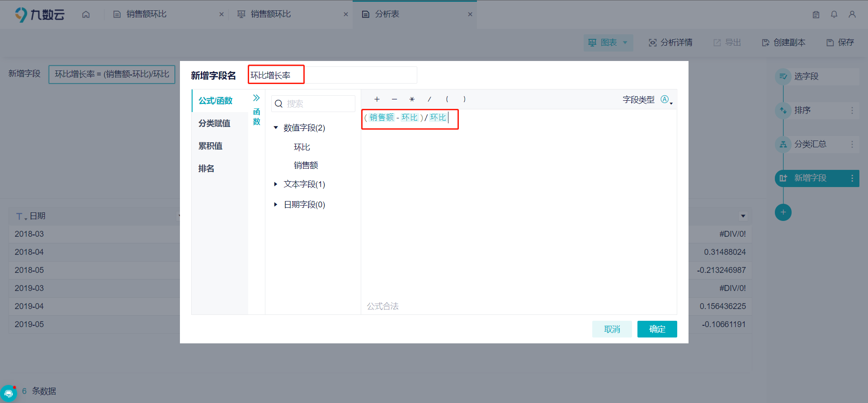Click the 日期 column header
The image size is (868, 403).
tap(38, 216)
